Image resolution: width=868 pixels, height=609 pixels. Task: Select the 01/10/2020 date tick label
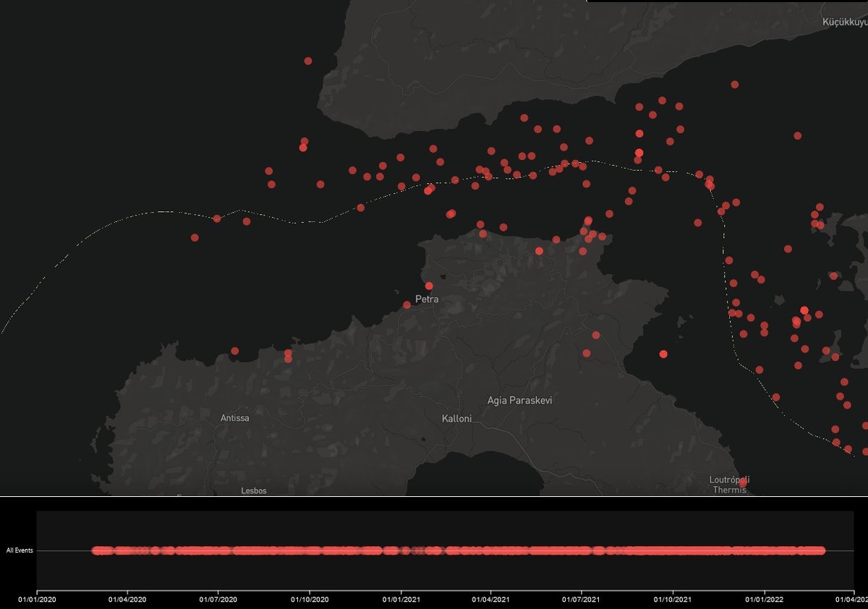[x=310, y=600]
